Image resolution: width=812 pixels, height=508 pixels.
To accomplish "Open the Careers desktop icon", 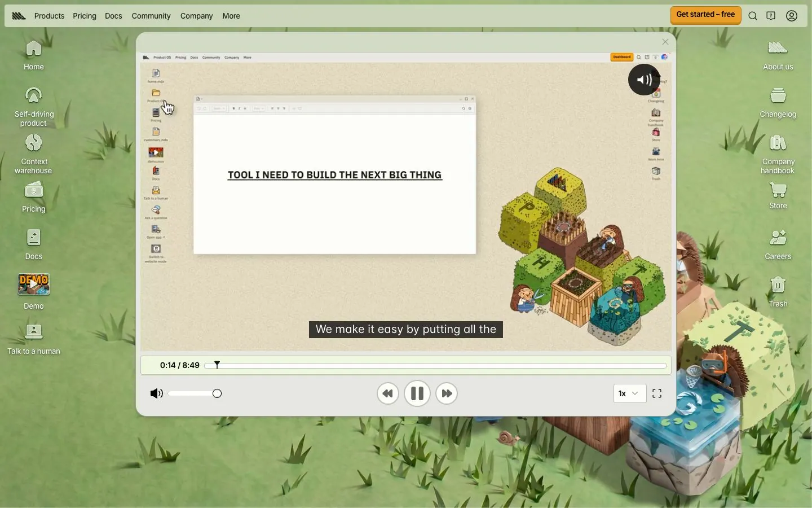I will click(778, 244).
